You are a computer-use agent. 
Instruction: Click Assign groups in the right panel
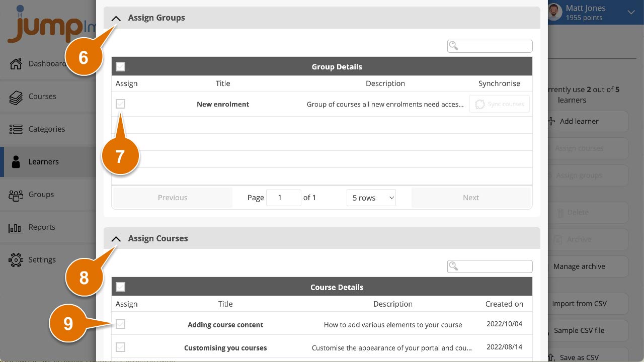588,176
